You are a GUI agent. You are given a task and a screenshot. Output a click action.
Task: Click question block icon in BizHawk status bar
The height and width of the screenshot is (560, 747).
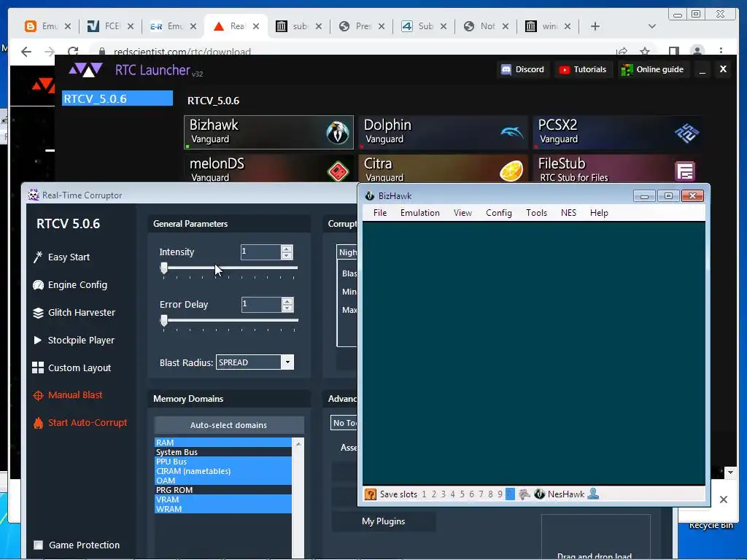(x=370, y=494)
